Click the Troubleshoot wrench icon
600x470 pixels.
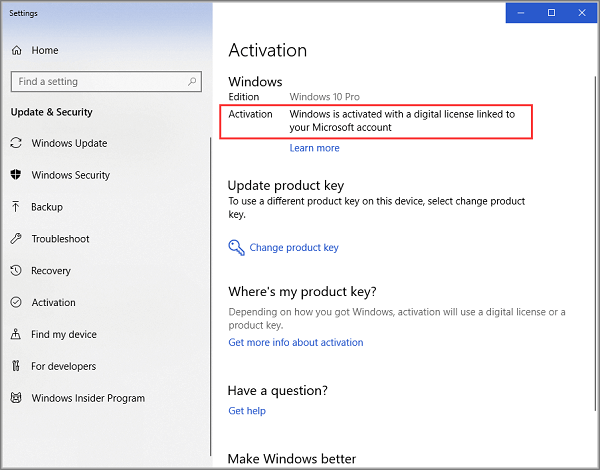coord(16,239)
